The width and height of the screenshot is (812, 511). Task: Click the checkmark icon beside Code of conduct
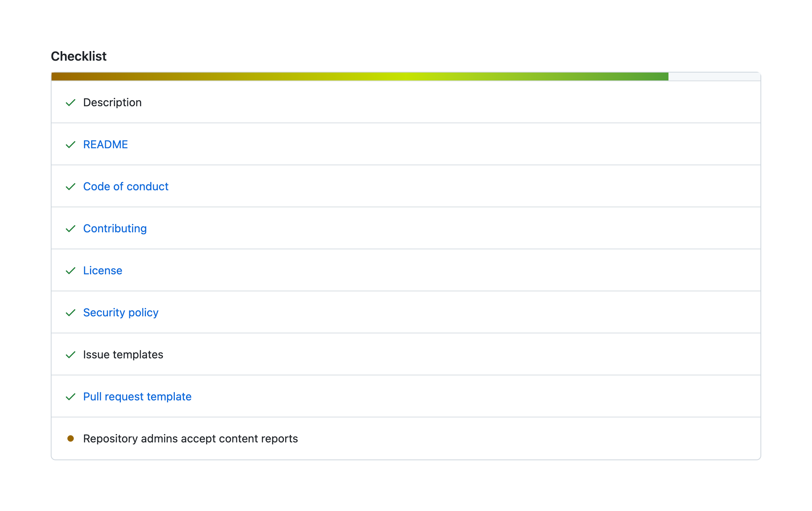click(x=71, y=187)
